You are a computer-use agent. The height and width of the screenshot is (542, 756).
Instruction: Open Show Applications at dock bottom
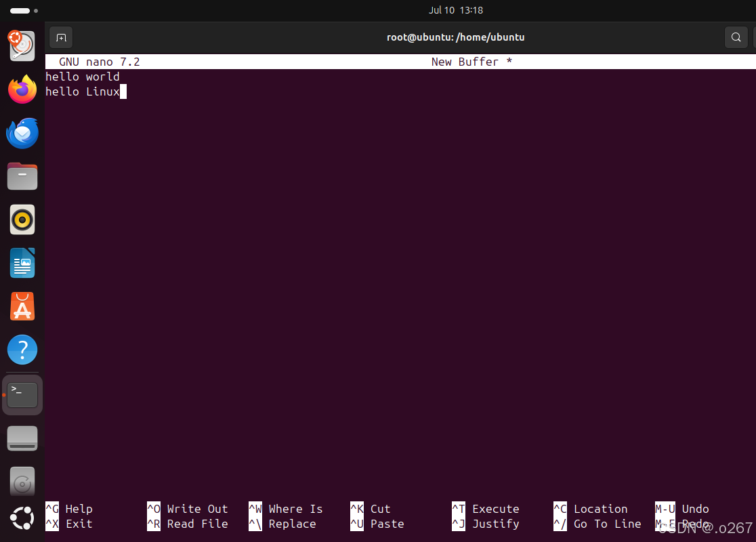tap(22, 518)
